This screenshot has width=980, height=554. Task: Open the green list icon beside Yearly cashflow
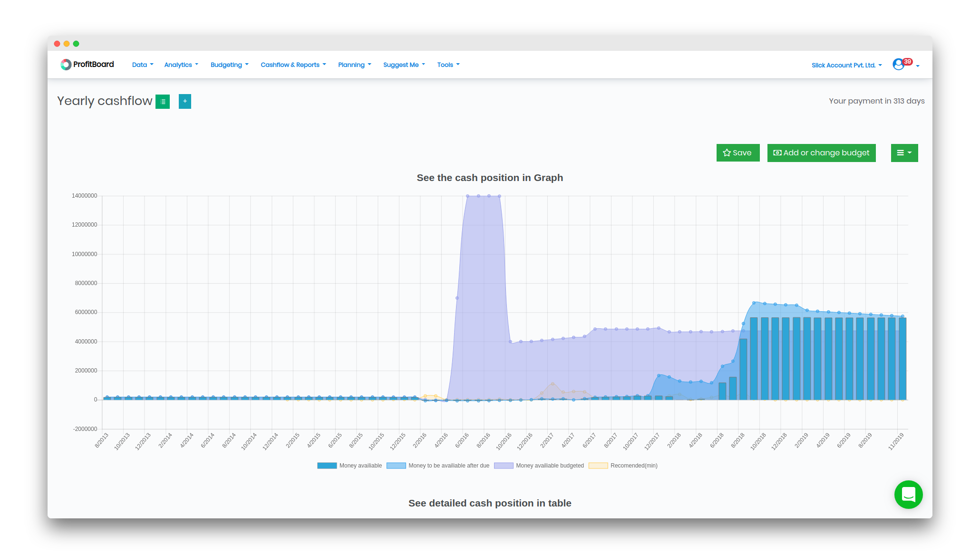click(163, 102)
